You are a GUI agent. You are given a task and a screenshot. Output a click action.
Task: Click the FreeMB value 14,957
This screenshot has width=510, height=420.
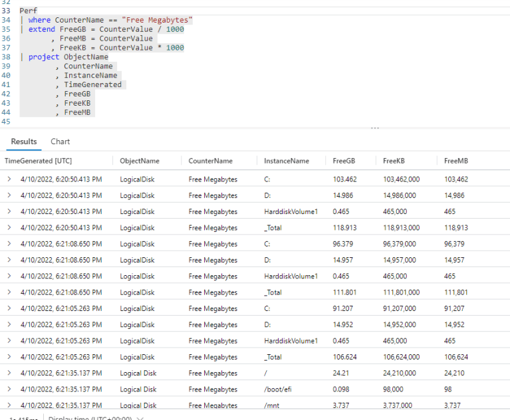(x=454, y=260)
